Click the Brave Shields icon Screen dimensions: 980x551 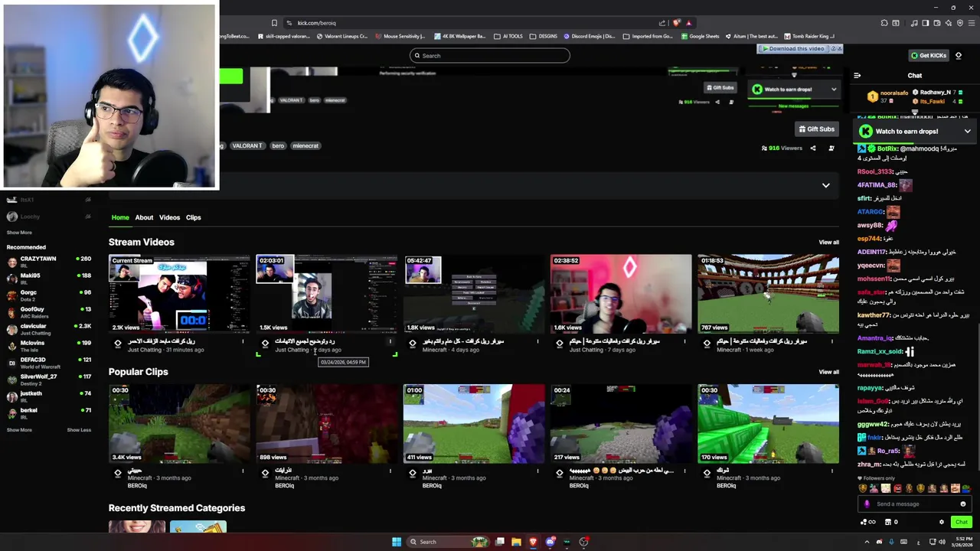[677, 23]
